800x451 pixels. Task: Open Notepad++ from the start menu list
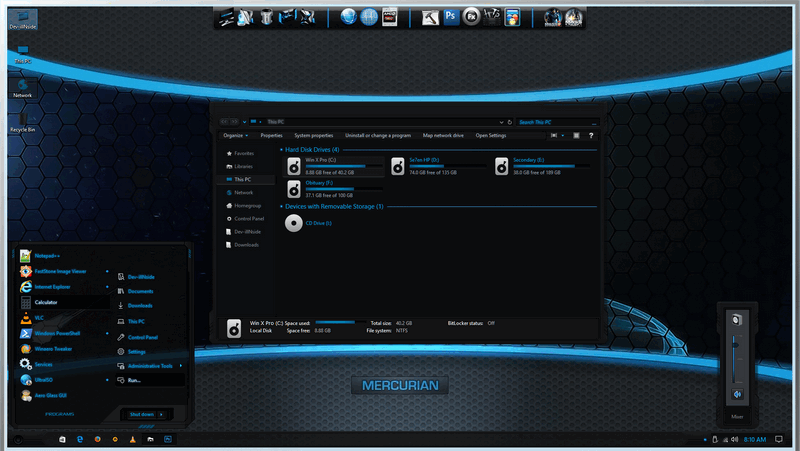48,254
